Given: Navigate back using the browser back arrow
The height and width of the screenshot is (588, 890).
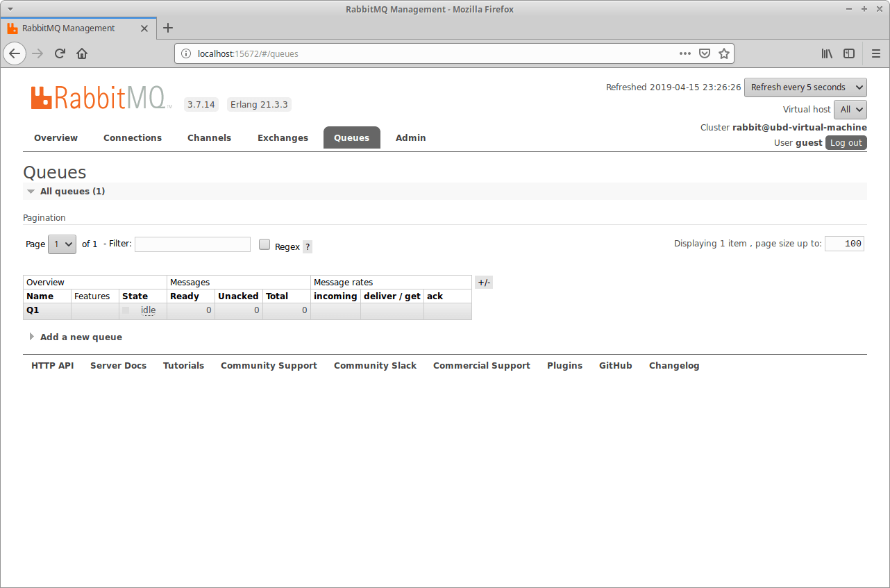Looking at the screenshot, I should click(15, 53).
